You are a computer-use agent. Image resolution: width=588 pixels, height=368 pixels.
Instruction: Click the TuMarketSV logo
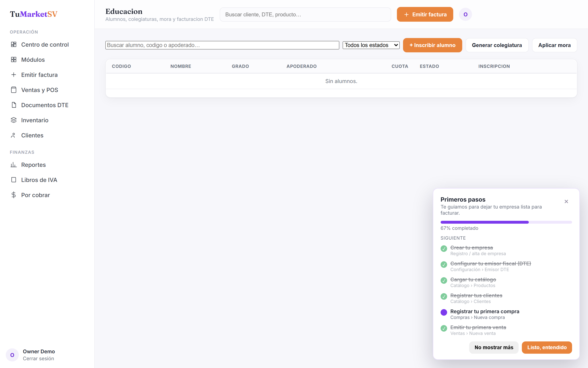pos(33,14)
